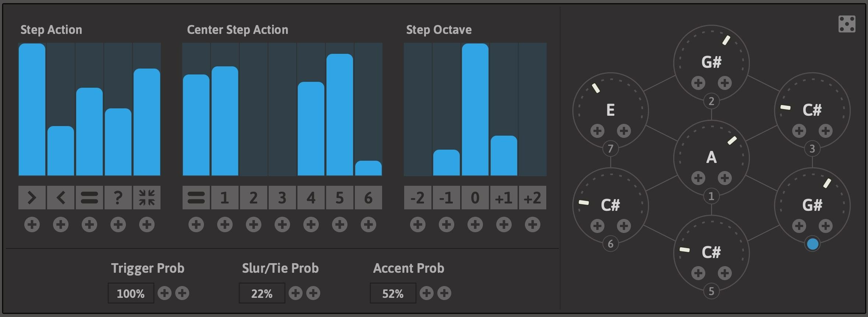Screen dimensions: 868x317
Task: Click the plus stepper below the '-1' octave option
Action: (x=446, y=224)
